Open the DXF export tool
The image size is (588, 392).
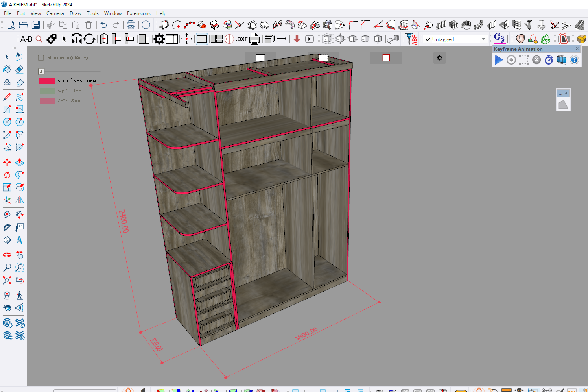(241, 39)
